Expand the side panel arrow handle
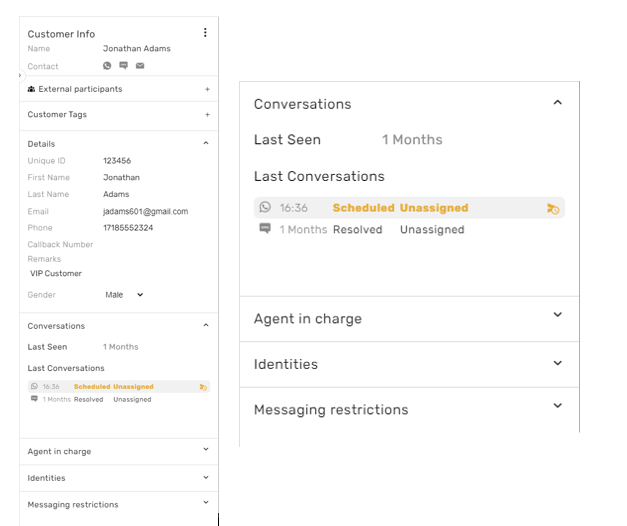 (x=20, y=75)
